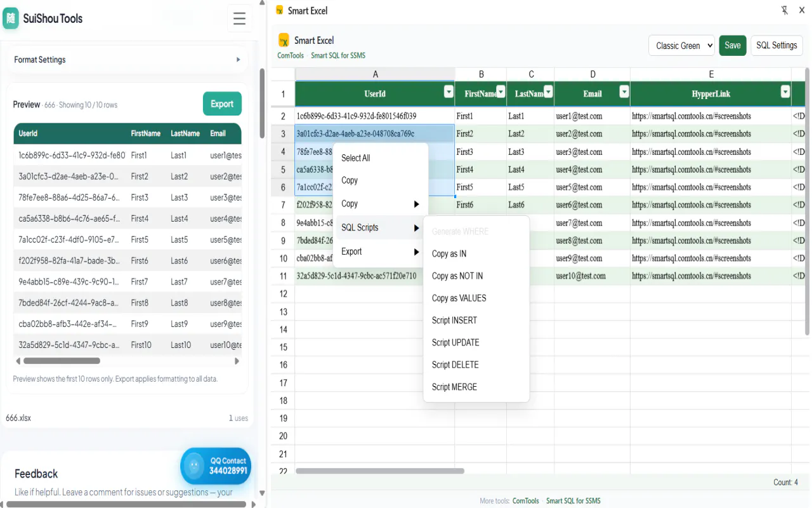The image size is (812, 508).
Task: Open the LastName column filter arrow
Action: point(549,93)
